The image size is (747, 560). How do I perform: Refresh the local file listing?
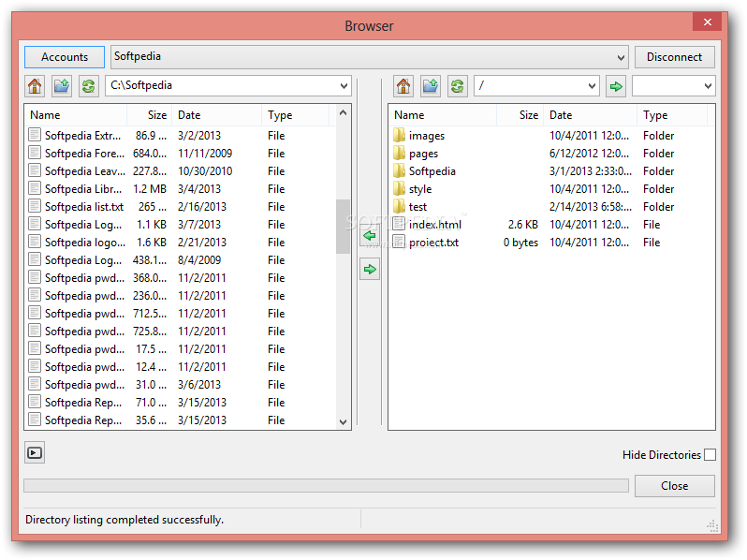point(88,86)
